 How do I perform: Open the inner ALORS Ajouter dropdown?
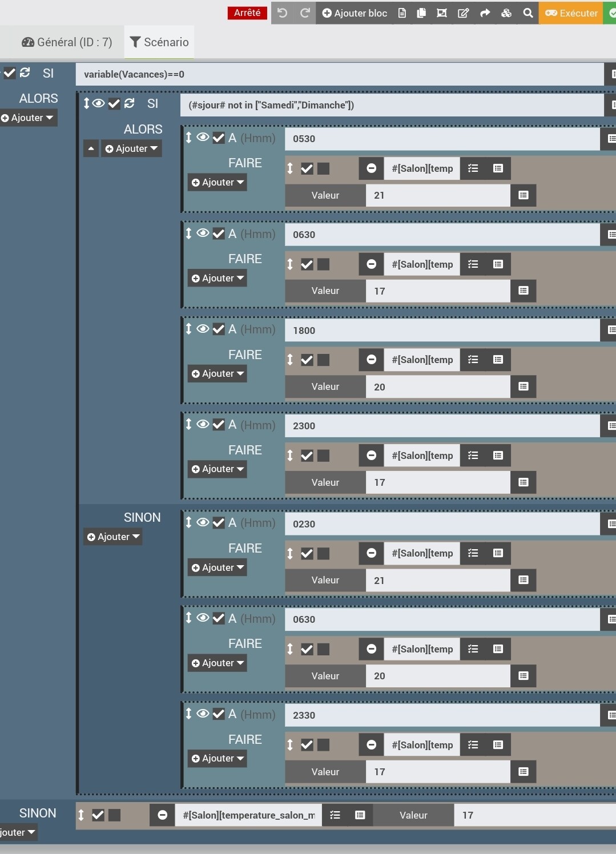[x=131, y=148]
